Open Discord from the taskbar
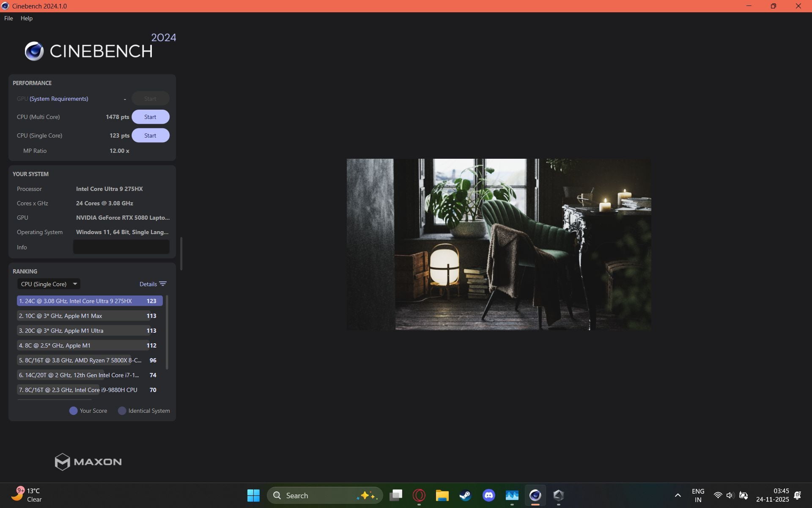The image size is (812, 508). coord(489,495)
